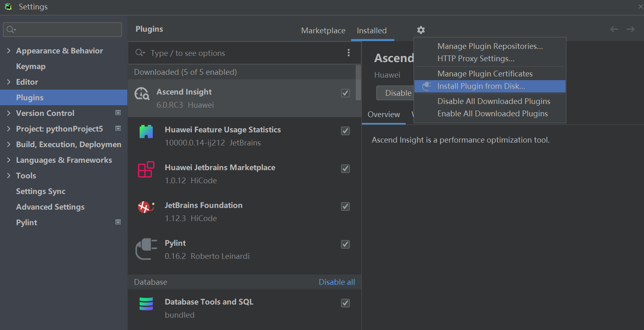
Task: Expand the Languages & Frameworks node
Action: pos(9,160)
